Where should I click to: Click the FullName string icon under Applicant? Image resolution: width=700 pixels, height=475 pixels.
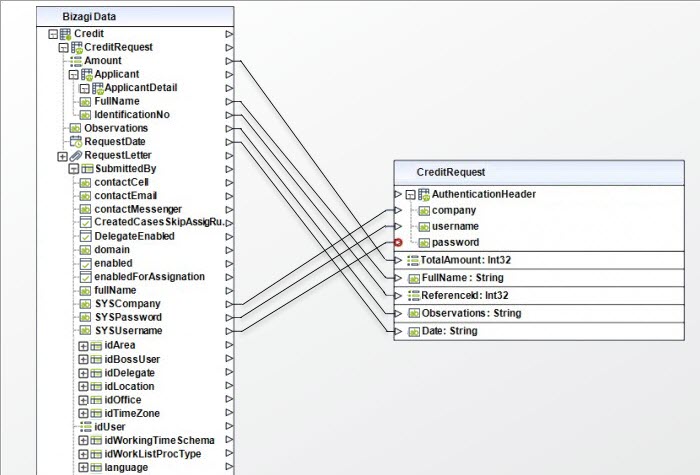(x=85, y=102)
